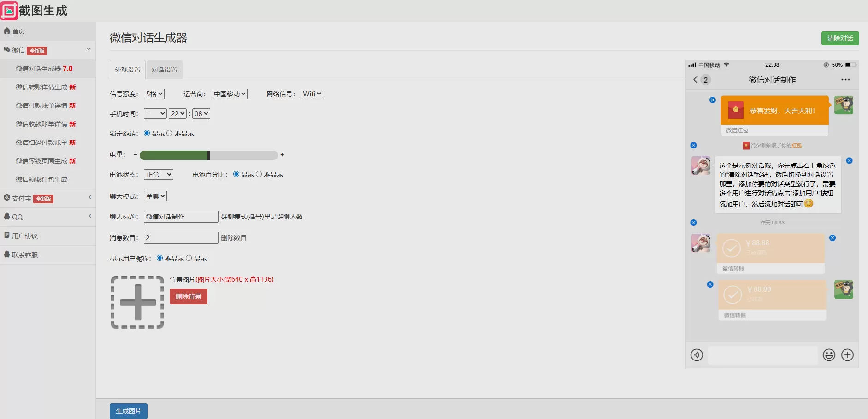
Task: Click the battery decrease minus sign
Action: (135, 155)
